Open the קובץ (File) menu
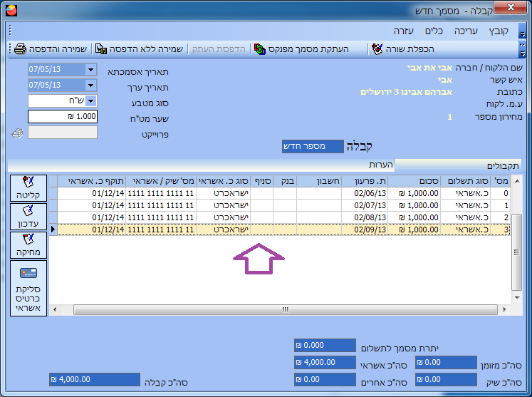The image size is (532, 397). [x=499, y=31]
